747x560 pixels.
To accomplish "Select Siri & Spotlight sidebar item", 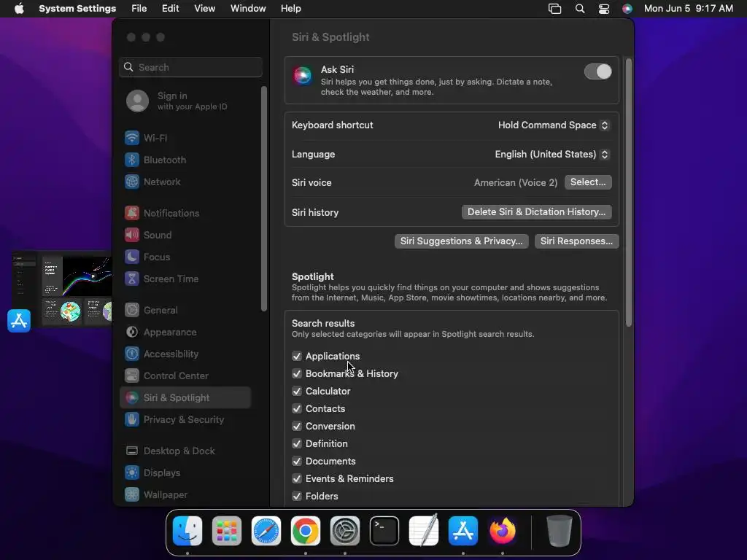I will (185, 397).
